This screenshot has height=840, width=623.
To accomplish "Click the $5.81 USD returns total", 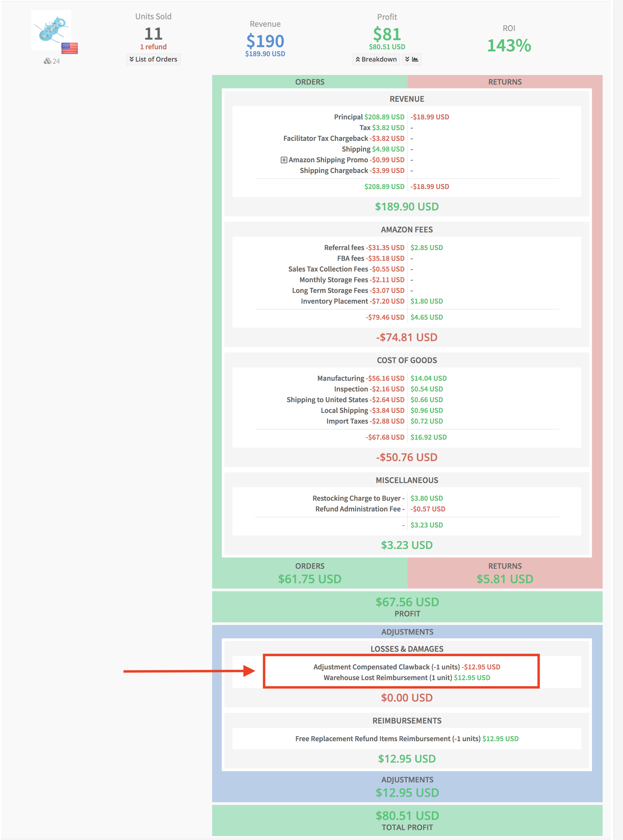I will 505,579.
